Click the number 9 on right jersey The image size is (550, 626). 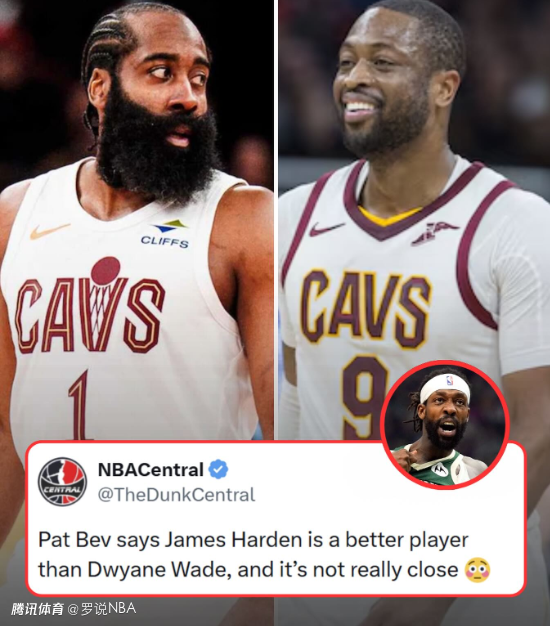(365, 398)
